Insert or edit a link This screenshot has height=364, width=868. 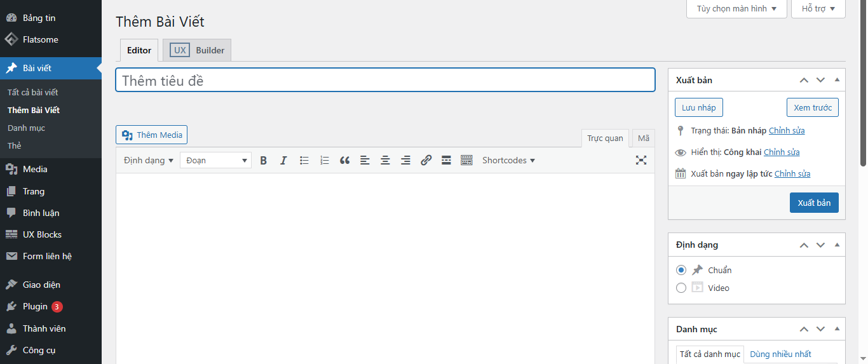426,161
